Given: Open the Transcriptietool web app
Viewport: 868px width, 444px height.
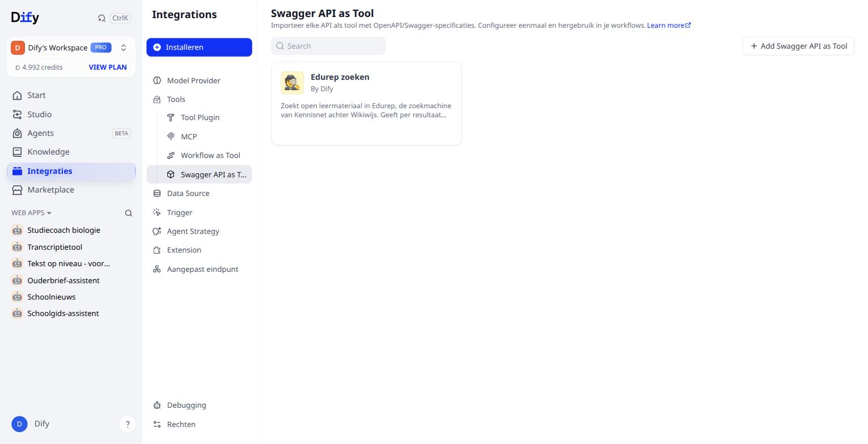Looking at the screenshot, I should pos(71,247).
